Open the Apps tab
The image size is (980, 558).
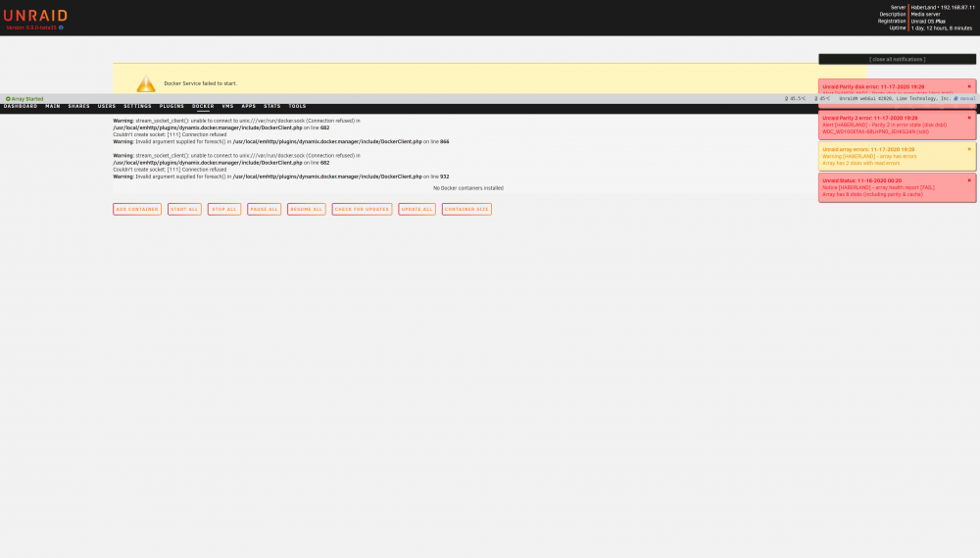click(x=249, y=106)
